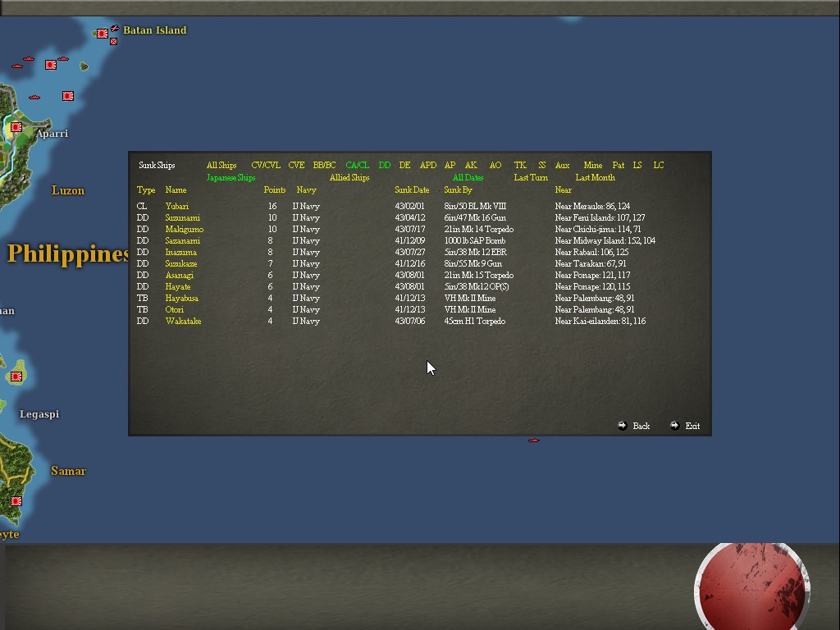Filter by SS submarine type
Viewport: 840px width, 630px height.
(541, 165)
